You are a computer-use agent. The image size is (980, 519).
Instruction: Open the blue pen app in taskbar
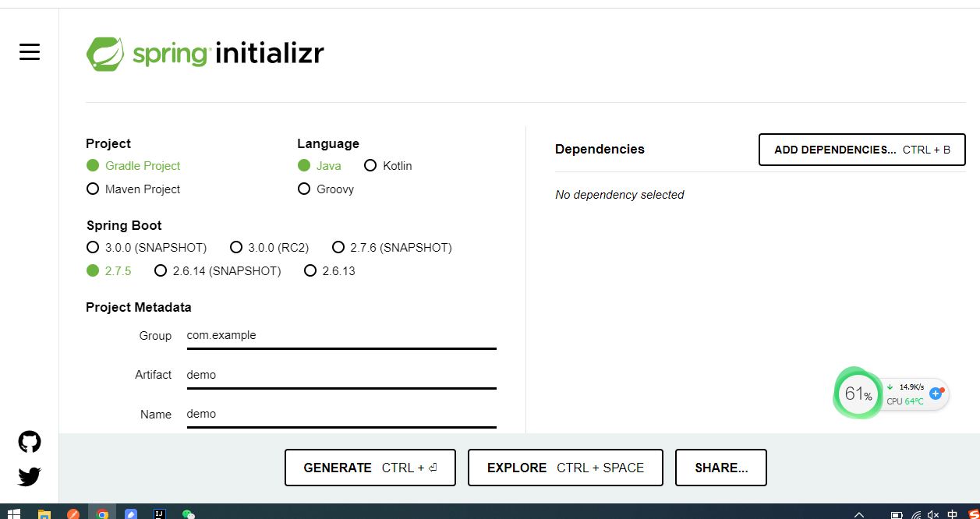[x=131, y=514]
